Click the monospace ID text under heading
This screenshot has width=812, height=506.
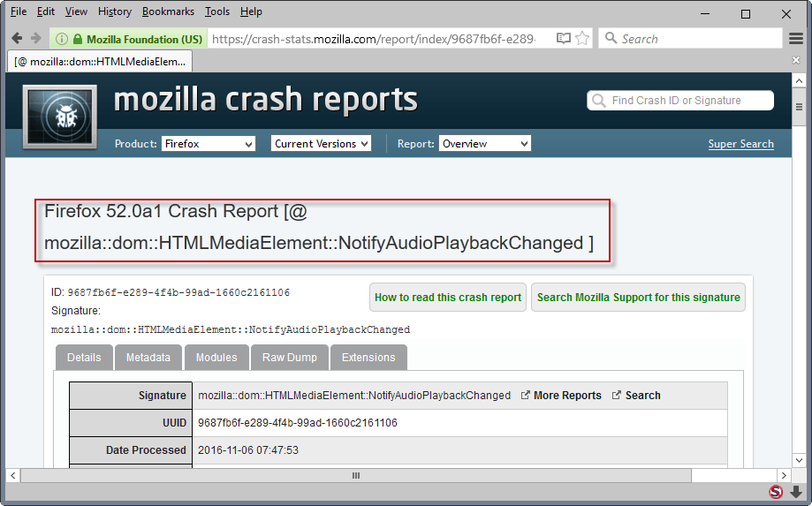tap(178, 292)
